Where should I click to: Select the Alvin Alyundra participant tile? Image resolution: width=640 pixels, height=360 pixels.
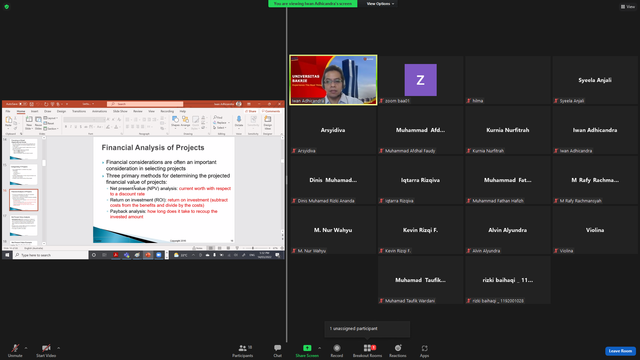pyautogui.click(x=507, y=230)
